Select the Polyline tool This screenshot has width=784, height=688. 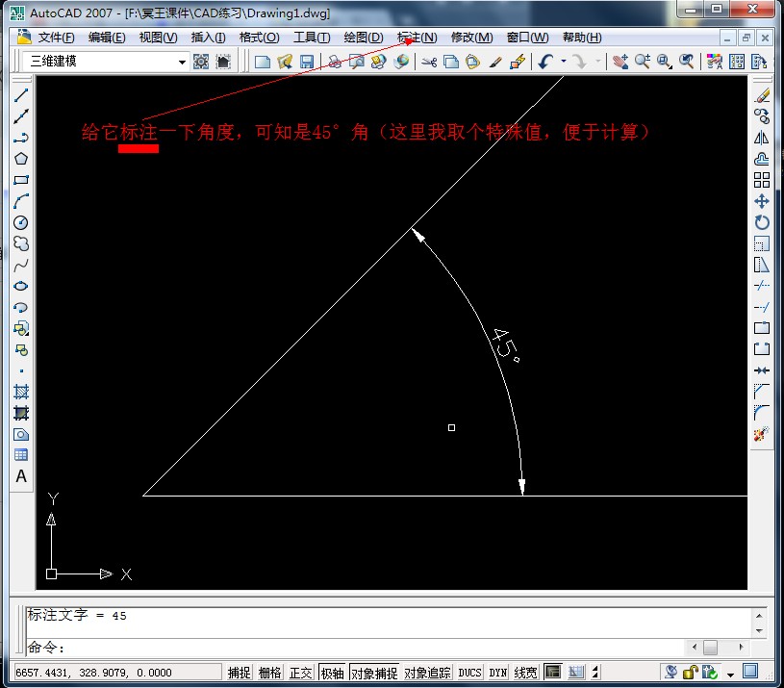point(21,138)
